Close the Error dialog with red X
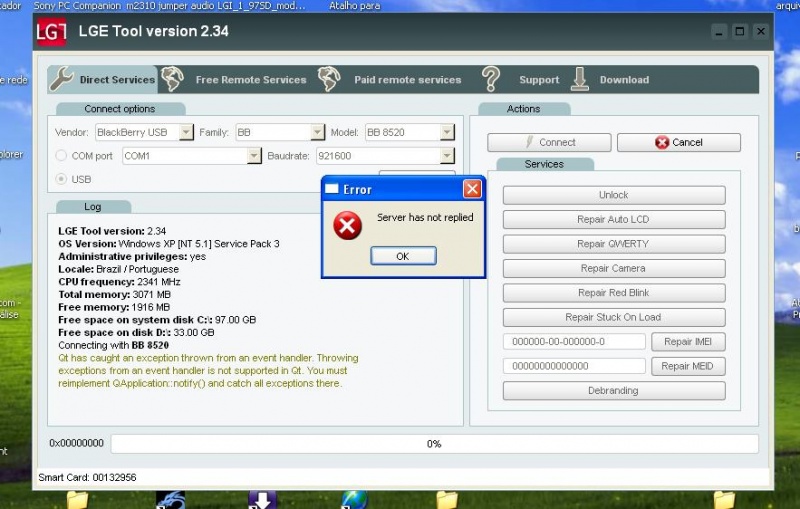The image size is (800, 509). [472, 189]
